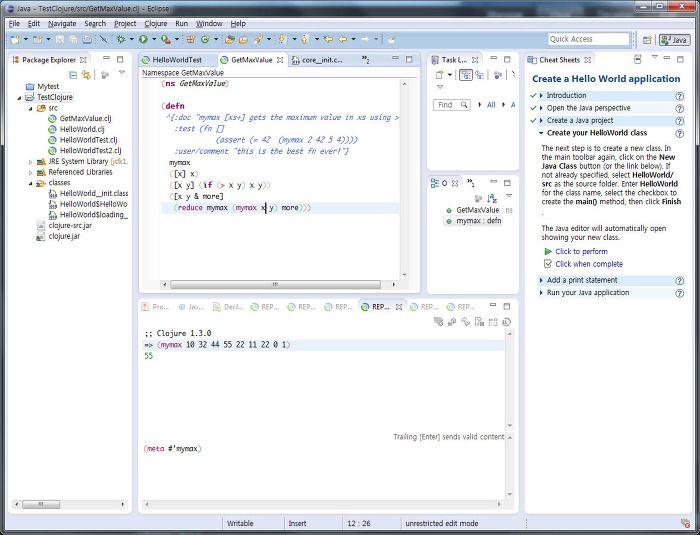Click the New Java Class green C icon
Viewport: 700px width, 535px height.
tap(205, 39)
